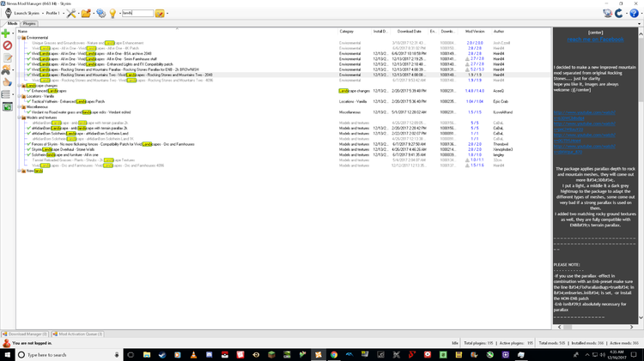
Task: Open dropdown arrow beside help icon
Action: (x=641, y=14)
